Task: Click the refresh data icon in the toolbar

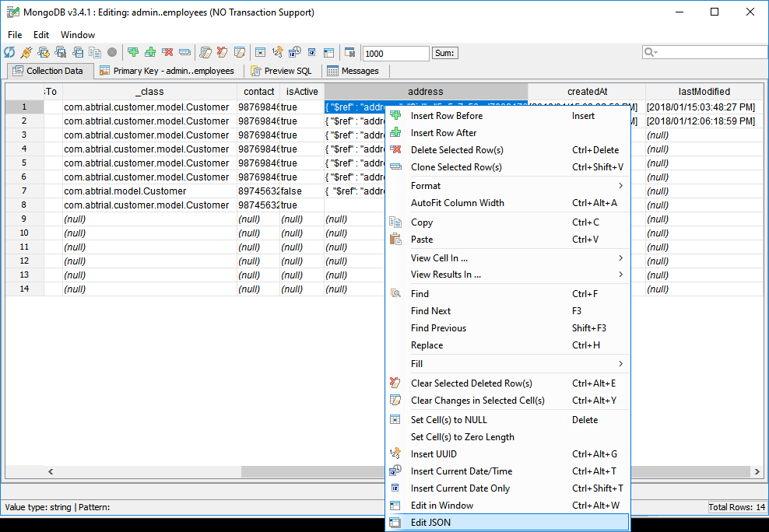Action: coord(9,52)
